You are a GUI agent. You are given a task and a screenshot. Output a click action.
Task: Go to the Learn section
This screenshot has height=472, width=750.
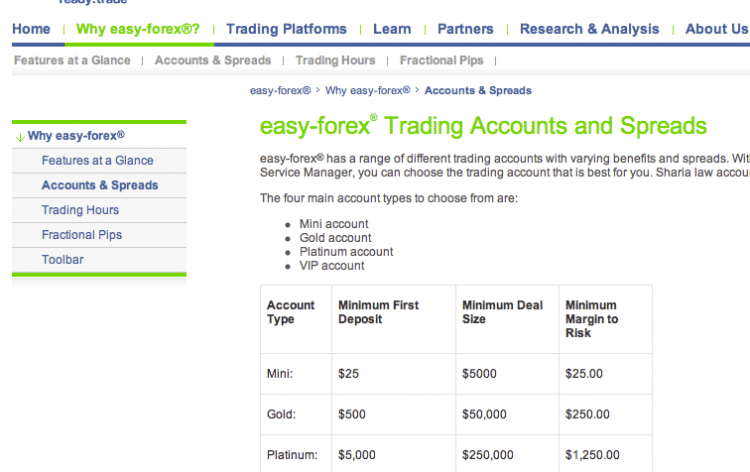tap(392, 29)
